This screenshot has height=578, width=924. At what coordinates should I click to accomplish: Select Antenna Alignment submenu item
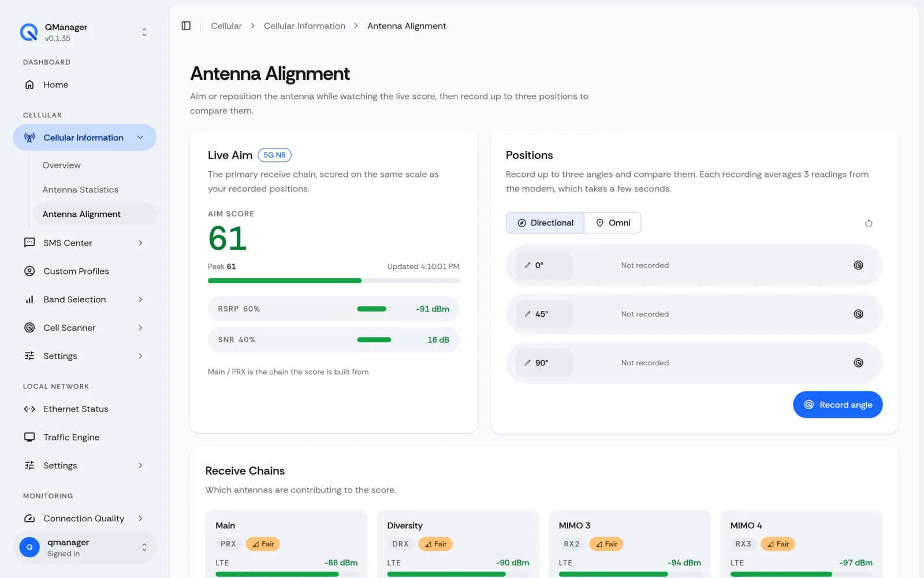pos(95,214)
